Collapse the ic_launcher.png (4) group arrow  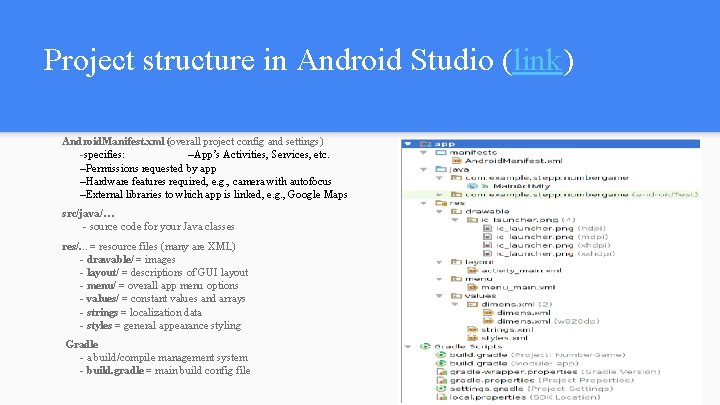[x=455, y=220]
